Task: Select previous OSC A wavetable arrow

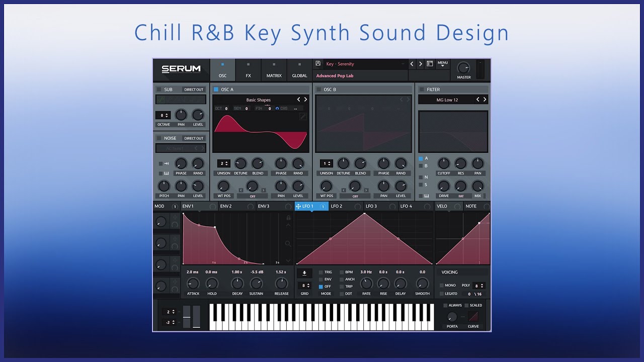Action: (x=298, y=100)
